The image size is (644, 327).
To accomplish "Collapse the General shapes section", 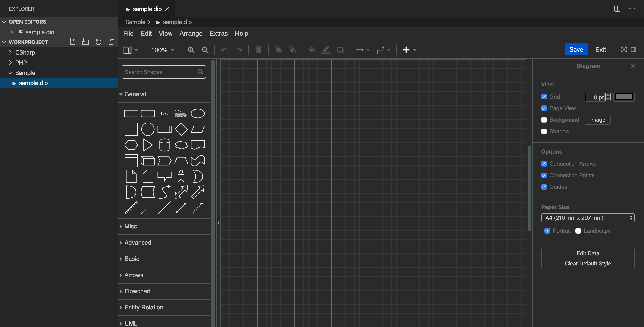I will pyautogui.click(x=164, y=94).
